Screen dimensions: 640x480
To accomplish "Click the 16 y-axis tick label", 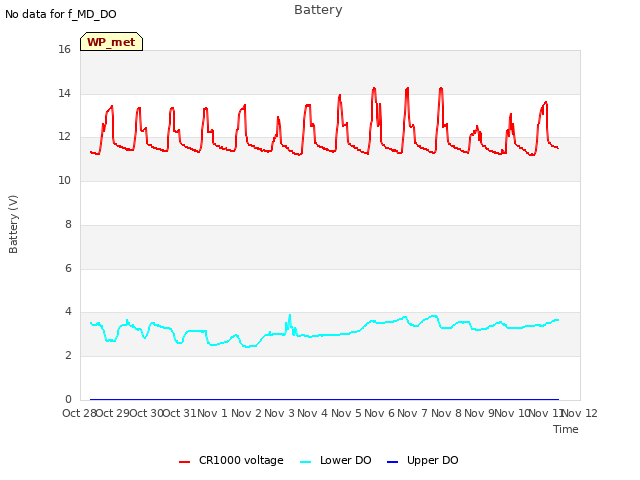I will pos(64,50).
